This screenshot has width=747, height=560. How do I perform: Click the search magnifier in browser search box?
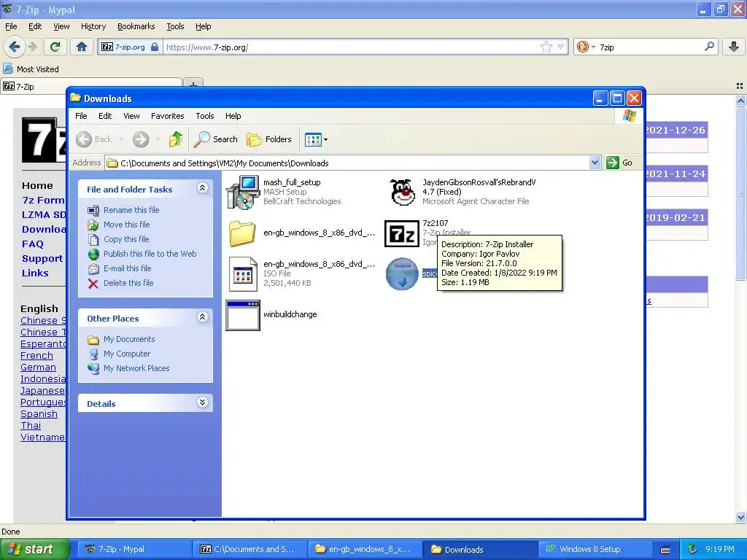709,47
